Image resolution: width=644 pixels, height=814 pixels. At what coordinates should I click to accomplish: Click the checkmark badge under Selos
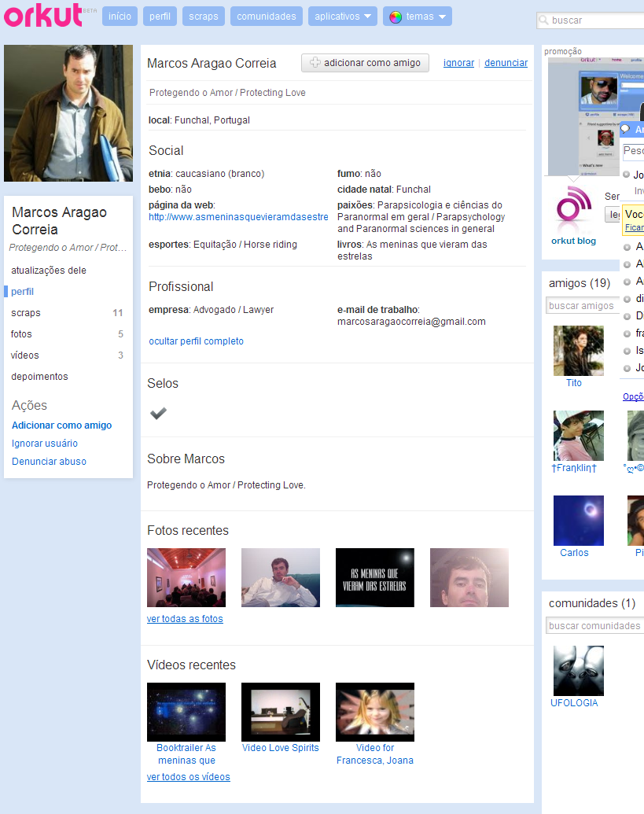click(158, 413)
